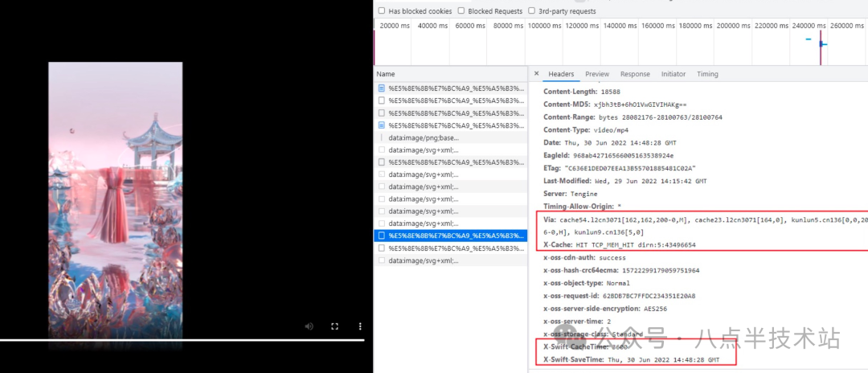Enable the Has blocked cookies checkbox

[382, 11]
